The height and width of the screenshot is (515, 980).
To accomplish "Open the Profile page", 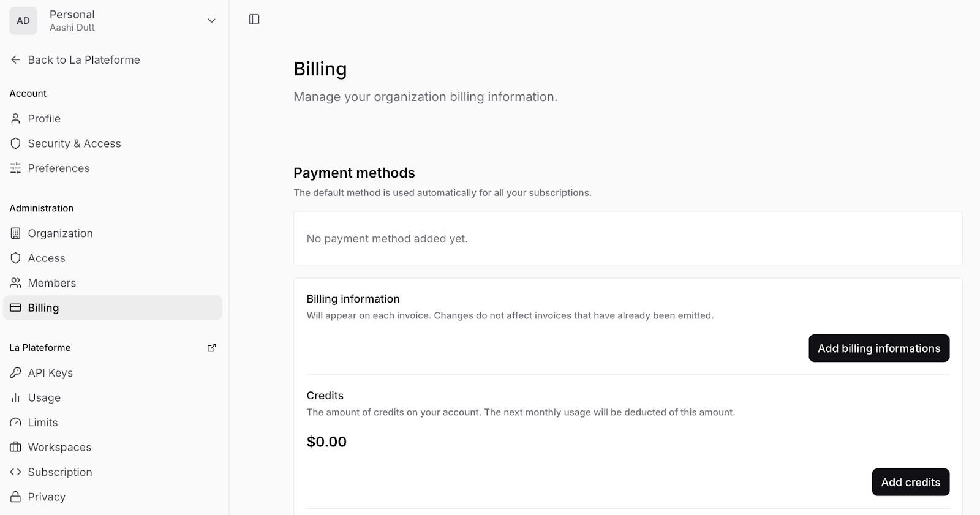I will [44, 119].
